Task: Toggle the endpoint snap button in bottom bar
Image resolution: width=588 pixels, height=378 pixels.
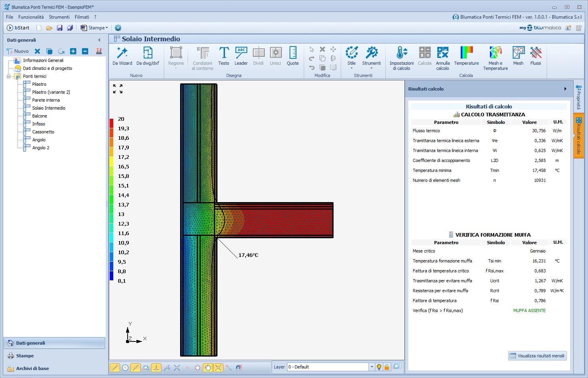Action: [x=115, y=368]
